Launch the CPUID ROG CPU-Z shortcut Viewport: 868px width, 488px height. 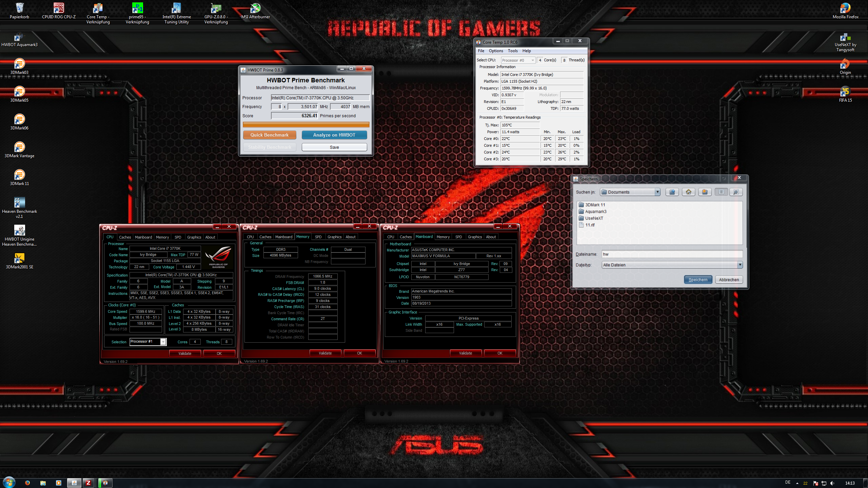point(59,11)
